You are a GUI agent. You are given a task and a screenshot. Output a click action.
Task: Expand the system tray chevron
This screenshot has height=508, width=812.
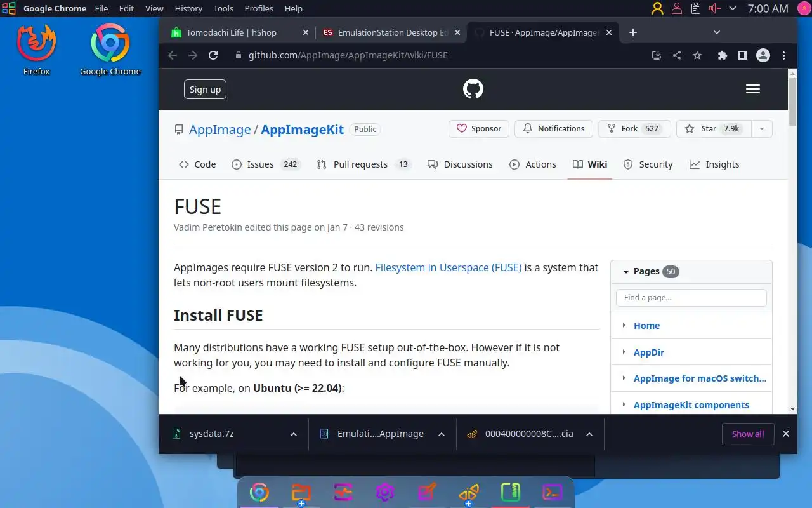point(733,8)
